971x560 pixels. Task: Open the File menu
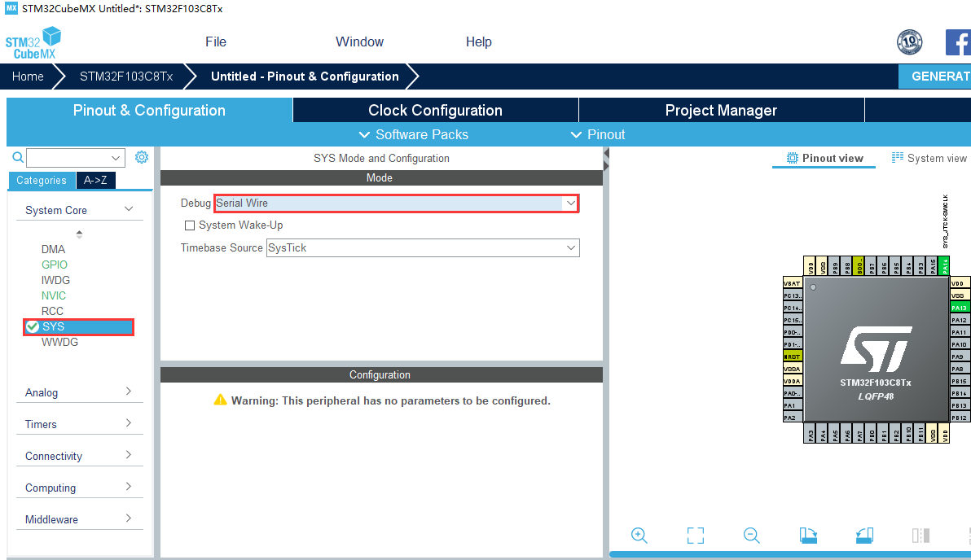click(216, 42)
